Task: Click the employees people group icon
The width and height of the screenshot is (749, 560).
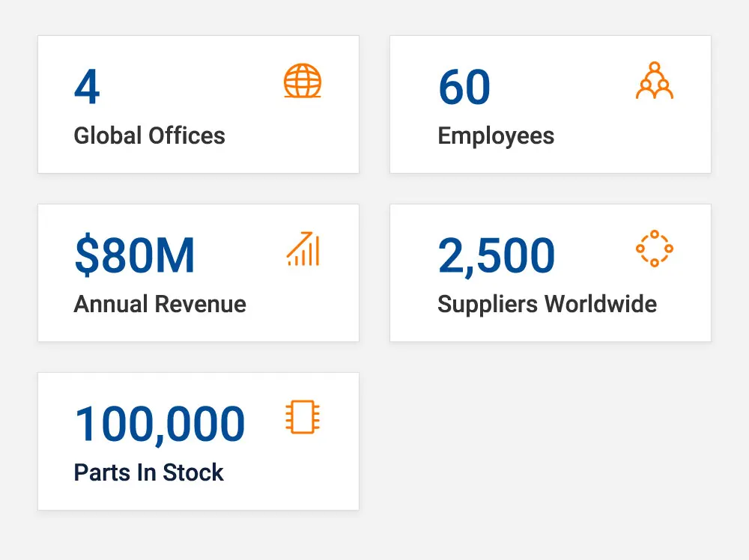Action: [x=655, y=80]
